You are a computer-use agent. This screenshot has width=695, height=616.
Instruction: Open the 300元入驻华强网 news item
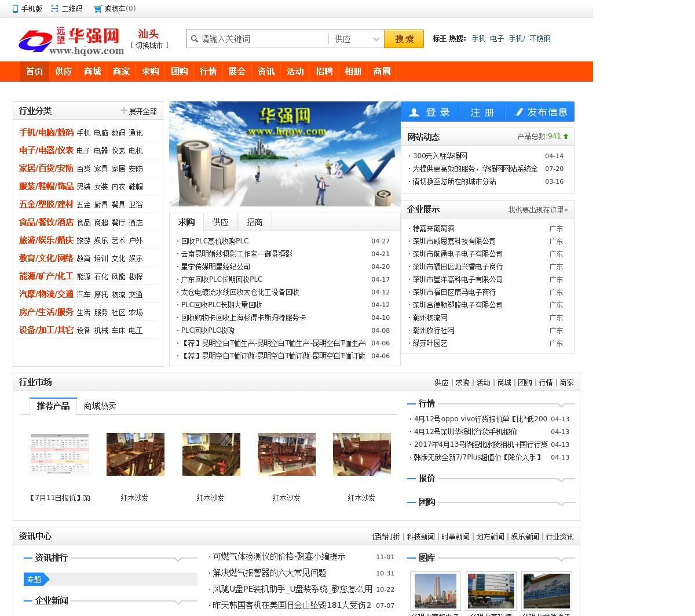tap(440, 156)
